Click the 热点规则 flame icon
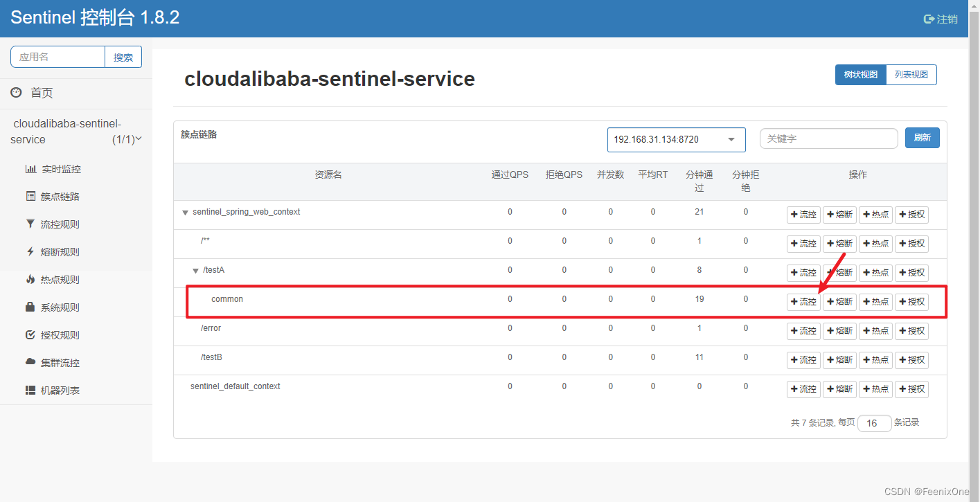980x502 pixels. coord(30,280)
